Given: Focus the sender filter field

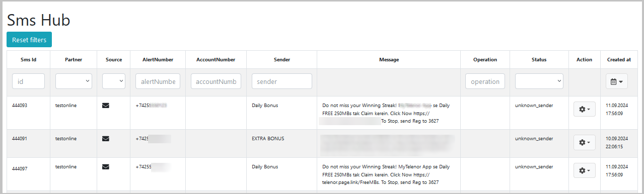Looking at the screenshot, I should (x=282, y=81).
